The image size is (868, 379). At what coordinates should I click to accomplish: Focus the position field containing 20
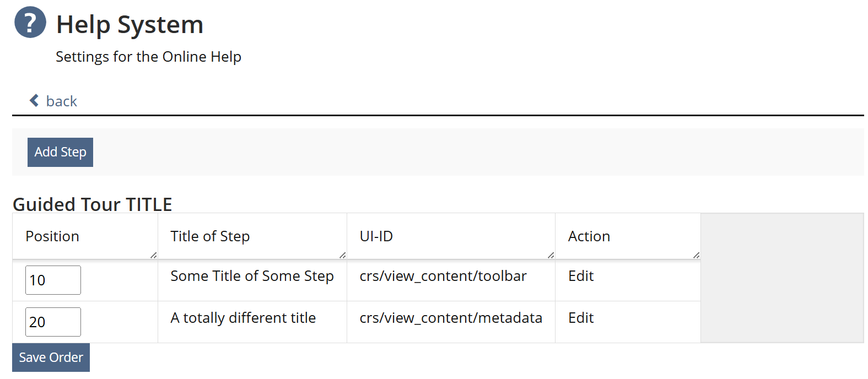[53, 322]
